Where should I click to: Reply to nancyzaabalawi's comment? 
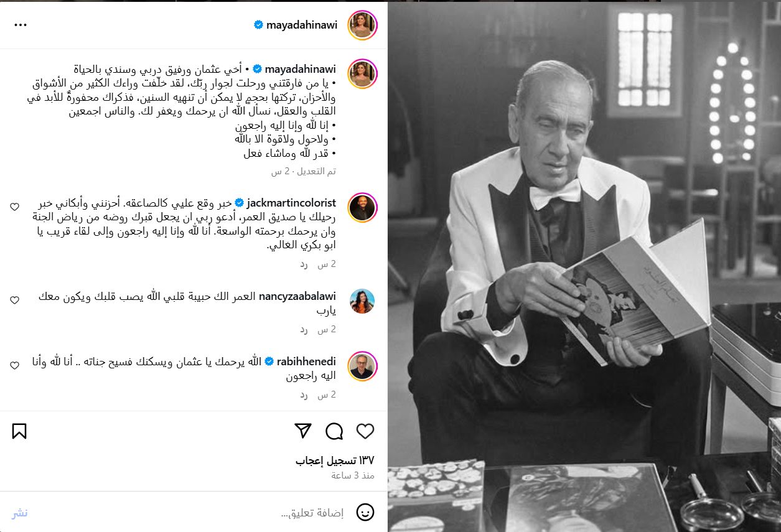point(304,329)
